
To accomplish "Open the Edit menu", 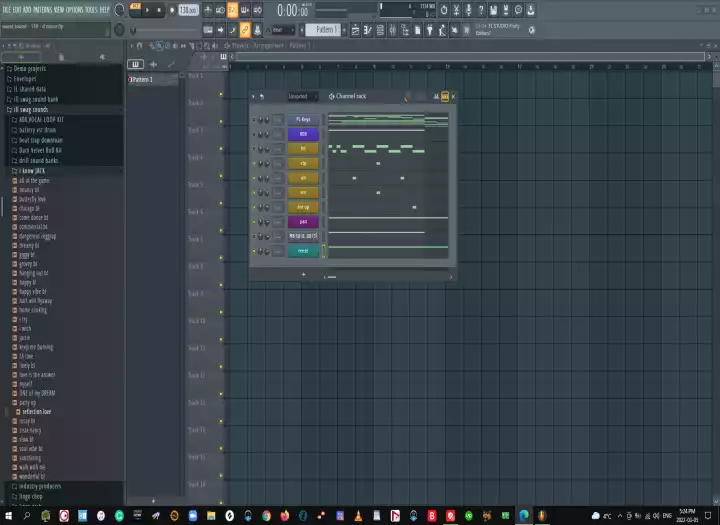I will [x=17, y=10].
